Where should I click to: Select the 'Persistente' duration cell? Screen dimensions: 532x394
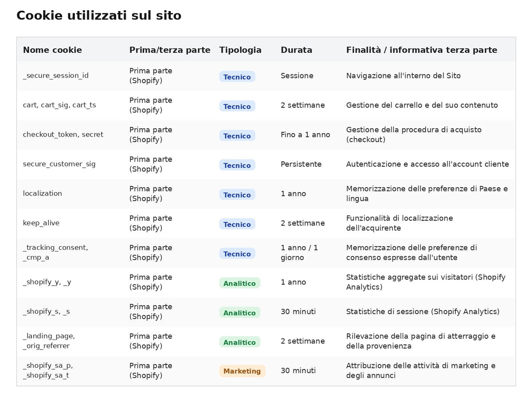click(301, 164)
